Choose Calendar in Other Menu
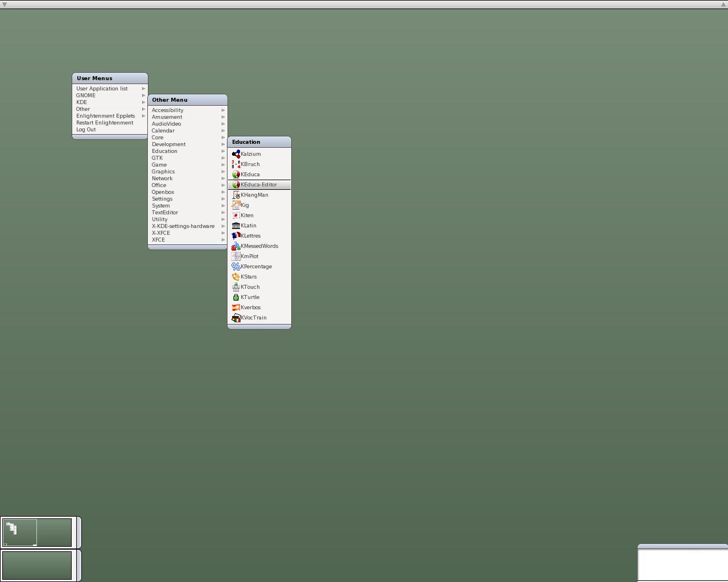Viewport: 728px width, 582px height. (187, 131)
